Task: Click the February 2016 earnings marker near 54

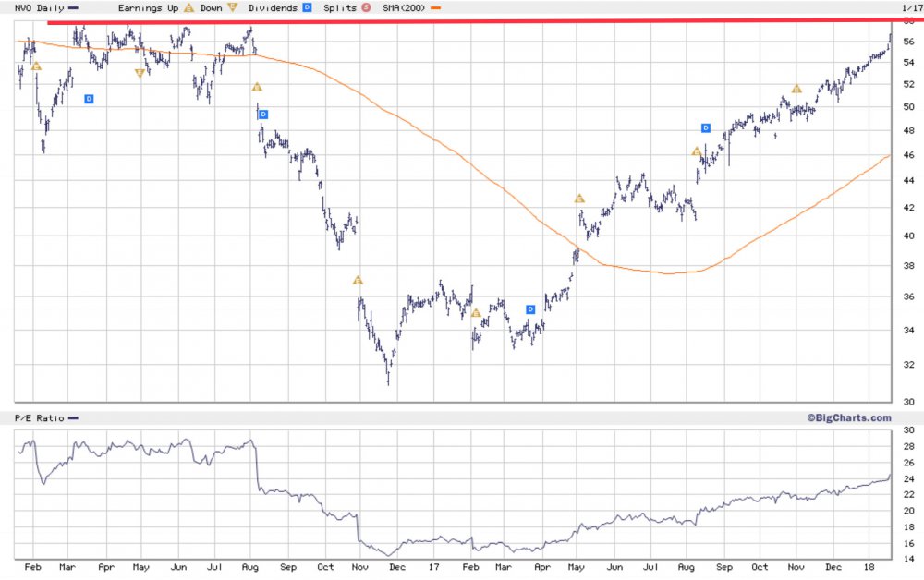Action: tap(36, 66)
